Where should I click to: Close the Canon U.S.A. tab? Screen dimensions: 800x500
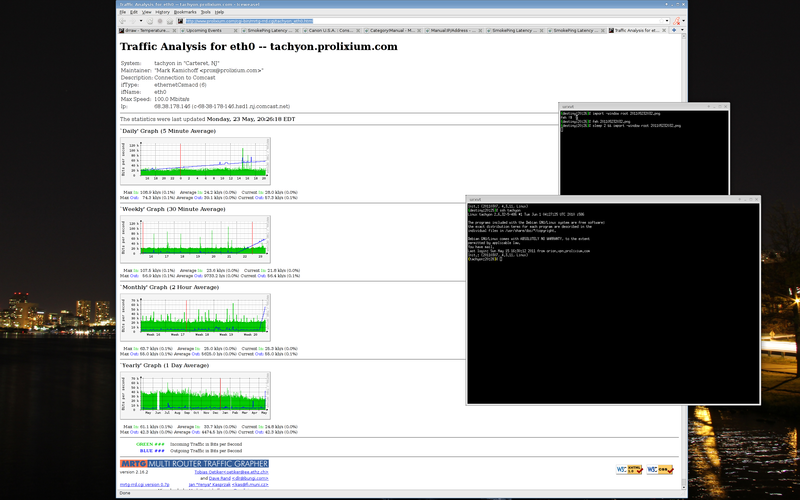(358, 31)
